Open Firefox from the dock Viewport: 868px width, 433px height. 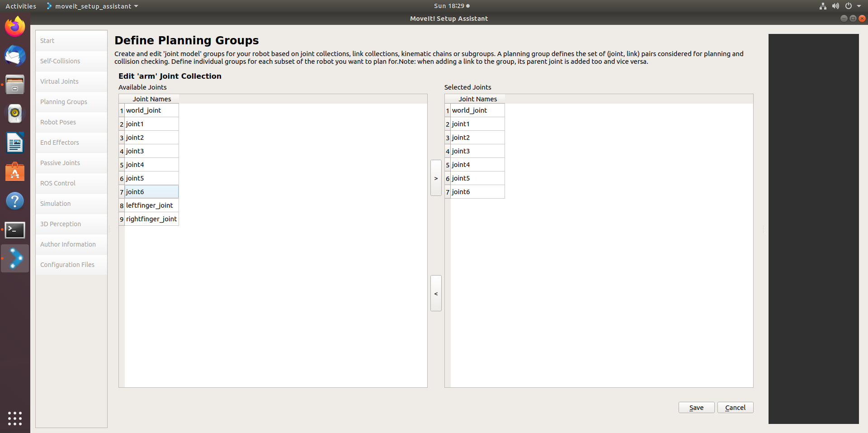[15, 26]
